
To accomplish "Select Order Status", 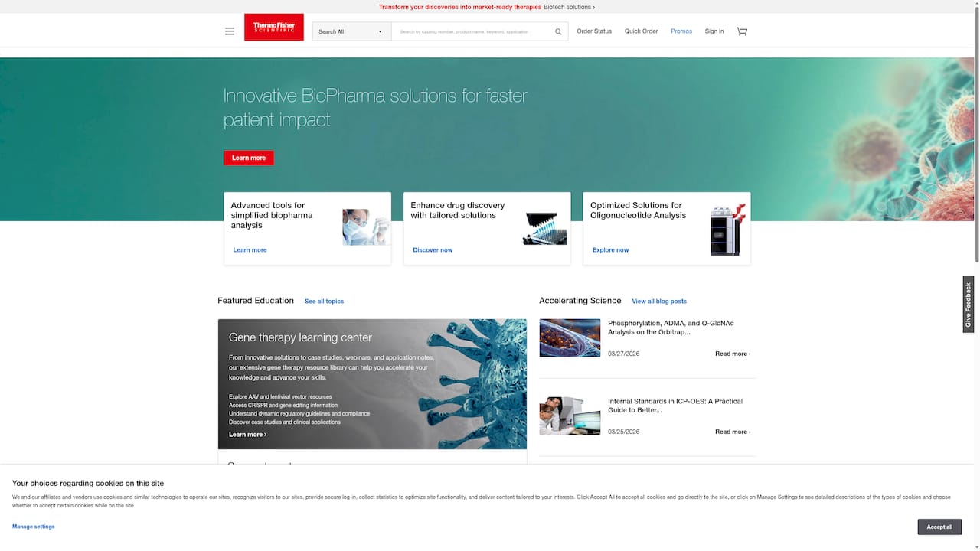I will [x=594, y=31].
